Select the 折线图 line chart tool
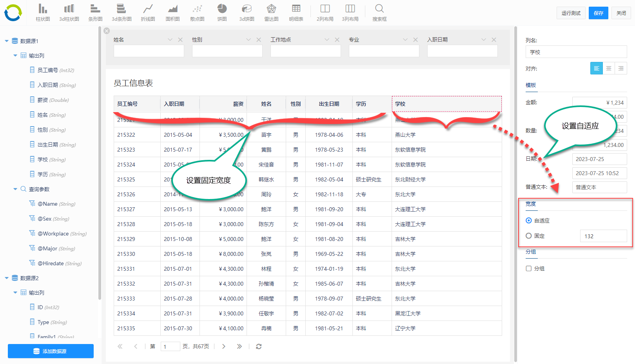The image size is (635, 364). tap(148, 13)
